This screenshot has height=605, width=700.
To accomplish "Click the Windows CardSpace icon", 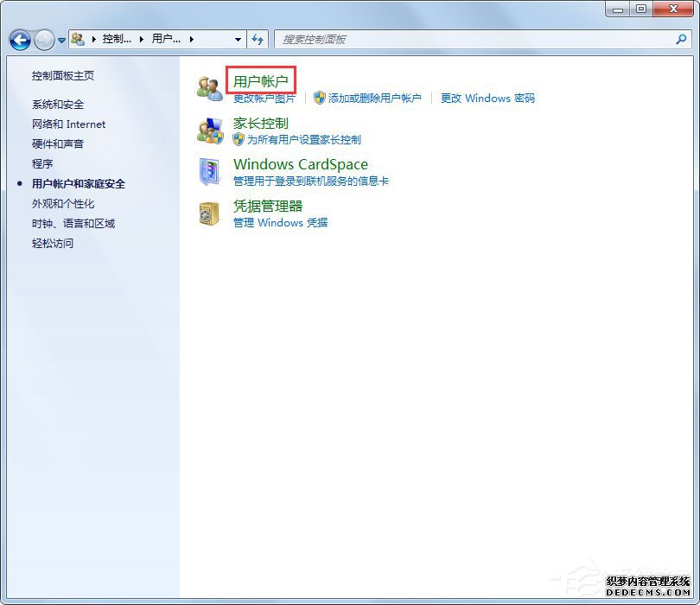I will (210, 171).
